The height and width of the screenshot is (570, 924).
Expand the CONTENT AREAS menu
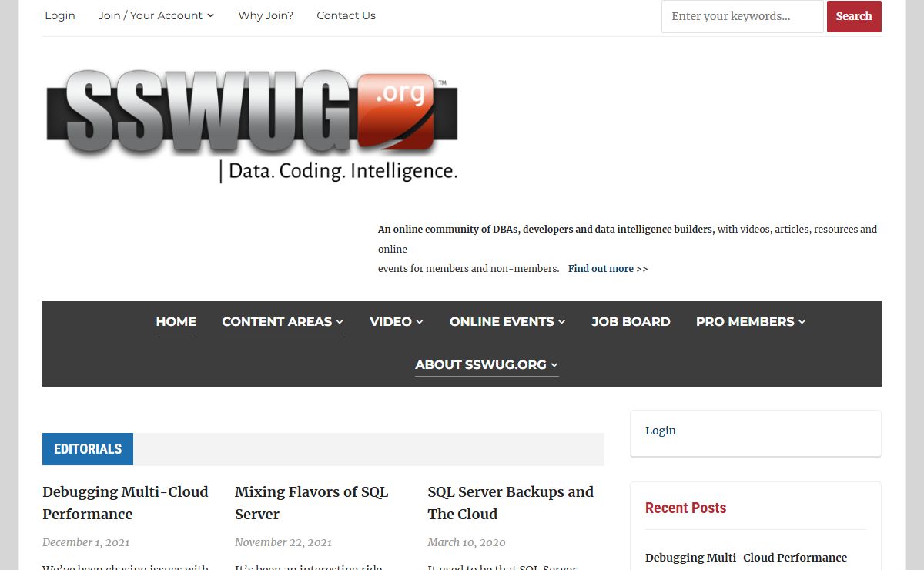tap(283, 322)
